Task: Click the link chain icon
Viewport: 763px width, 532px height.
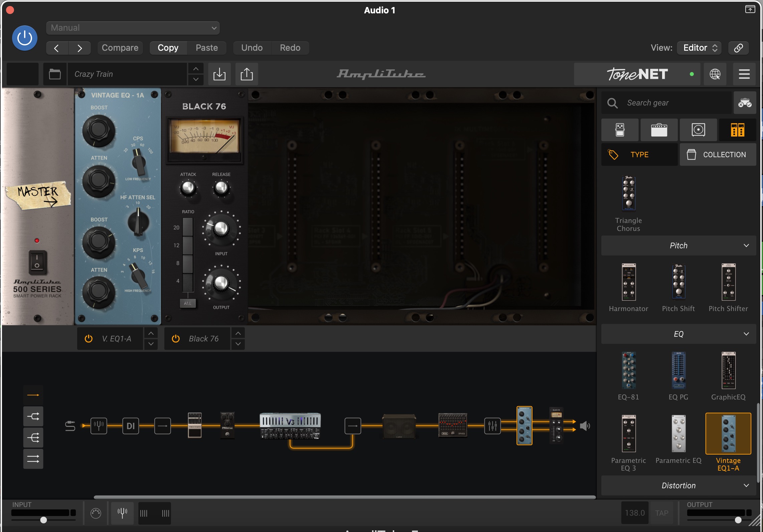Action: 738,48
